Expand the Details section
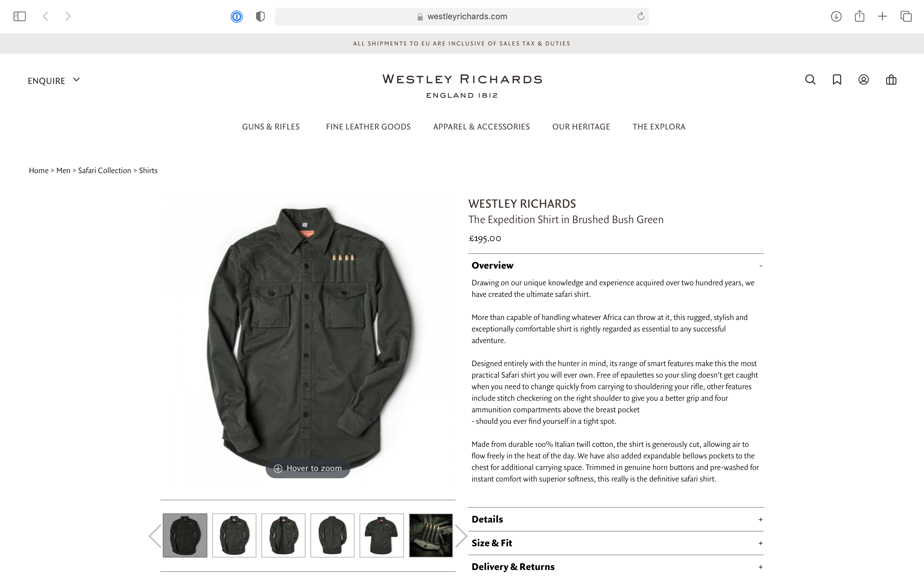The width and height of the screenshot is (924, 577). pos(616,519)
